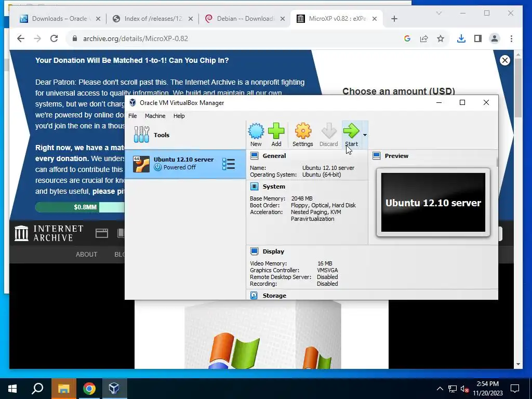This screenshot has width=532, height=399.
Task: Open the Ubuntu 12.10 server machine tools menu icon
Action: click(229, 164)
